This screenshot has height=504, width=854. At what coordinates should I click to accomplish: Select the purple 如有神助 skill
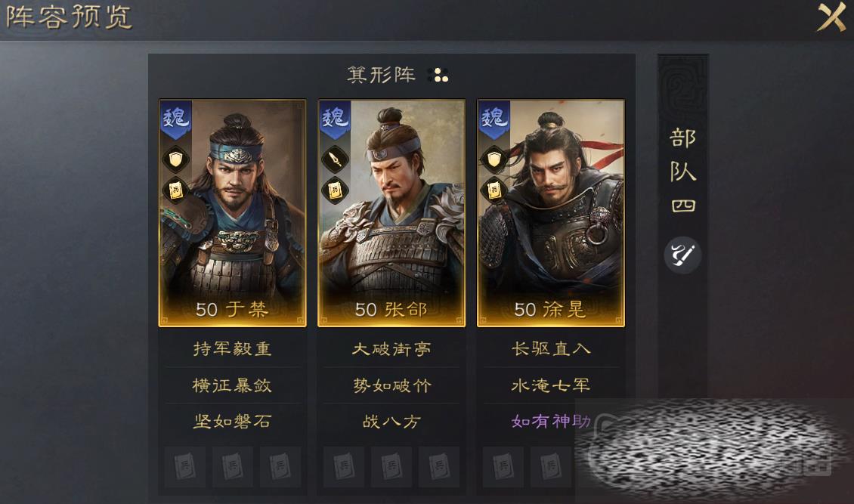(x=551, y=421)
